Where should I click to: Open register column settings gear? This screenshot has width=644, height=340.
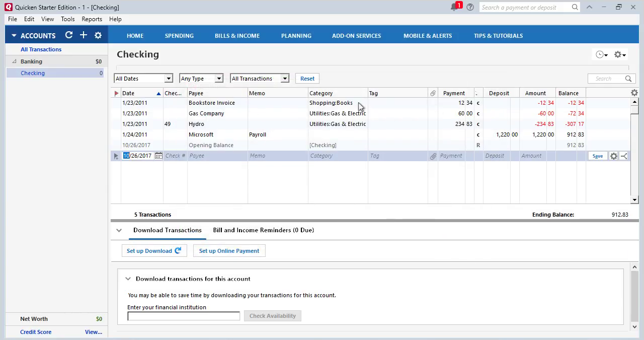(x=634, y=93)
